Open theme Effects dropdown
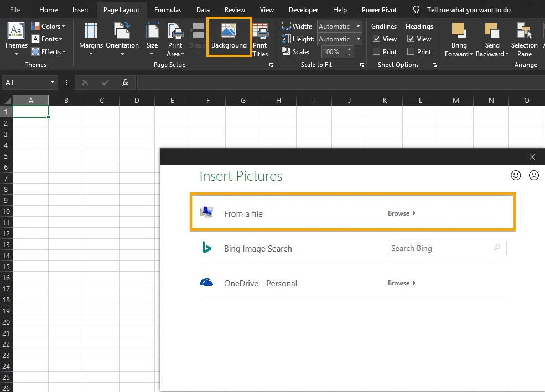Screen dimensions: 545x392 48,52
